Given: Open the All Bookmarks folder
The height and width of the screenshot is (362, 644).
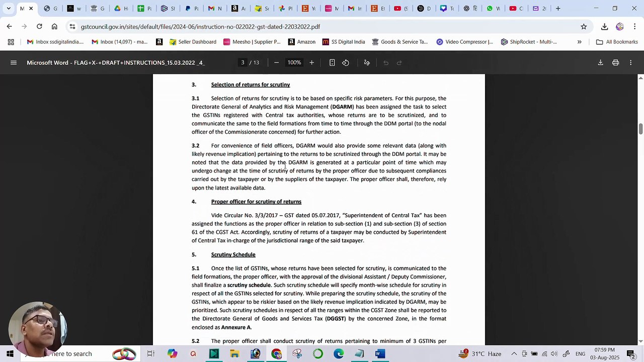Looking at the screenshot, I should pyautogui.click(x=617, y=42).
